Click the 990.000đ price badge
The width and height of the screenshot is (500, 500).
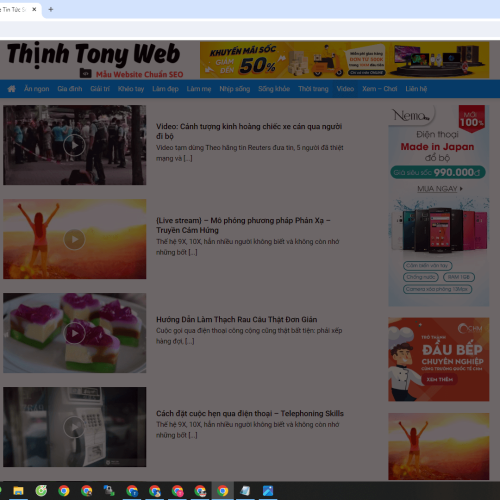[438, 172]
